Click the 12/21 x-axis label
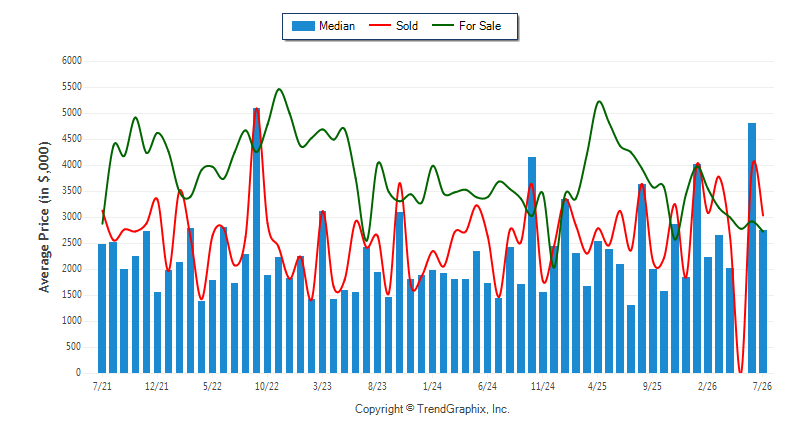Image resolution: width=800 pixels, height=434 pixels. (157, 386)
